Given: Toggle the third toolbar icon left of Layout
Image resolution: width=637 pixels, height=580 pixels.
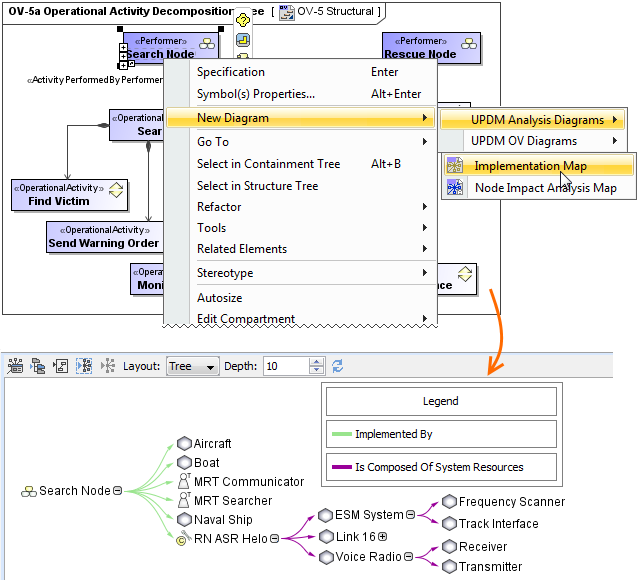Looking at the screenshot, I should point(61,366).
